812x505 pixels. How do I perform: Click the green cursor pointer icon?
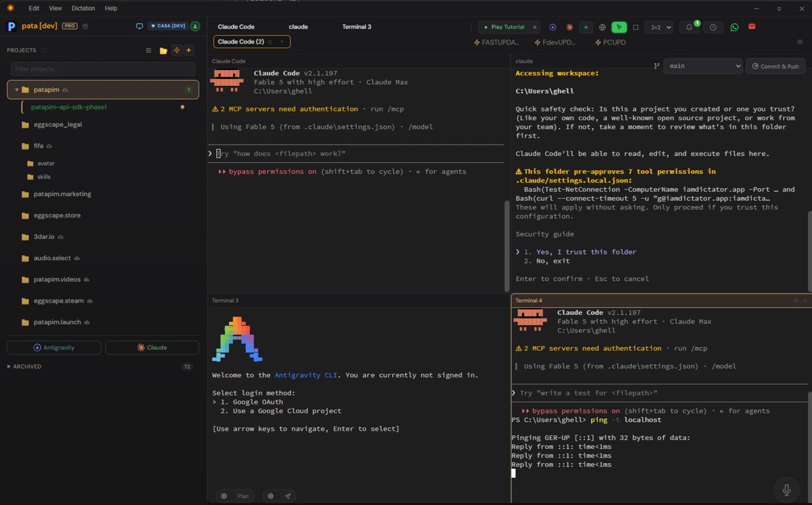[619, 27]
